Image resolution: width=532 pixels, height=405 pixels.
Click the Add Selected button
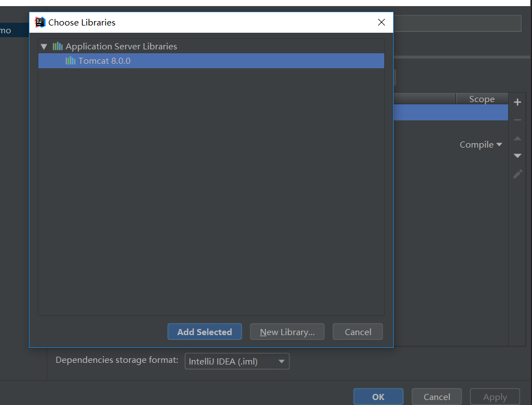point(204,332)
